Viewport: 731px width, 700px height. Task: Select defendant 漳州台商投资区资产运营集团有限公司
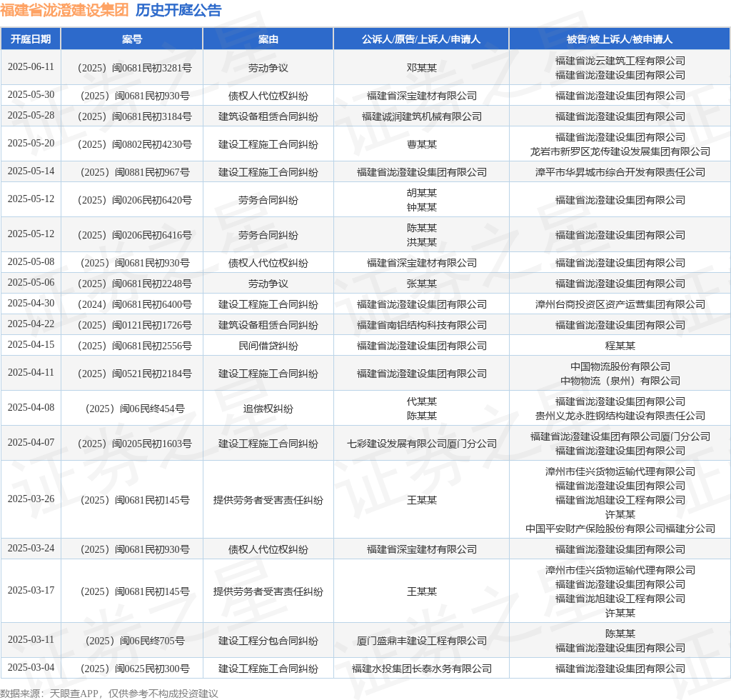pos(620,304)
